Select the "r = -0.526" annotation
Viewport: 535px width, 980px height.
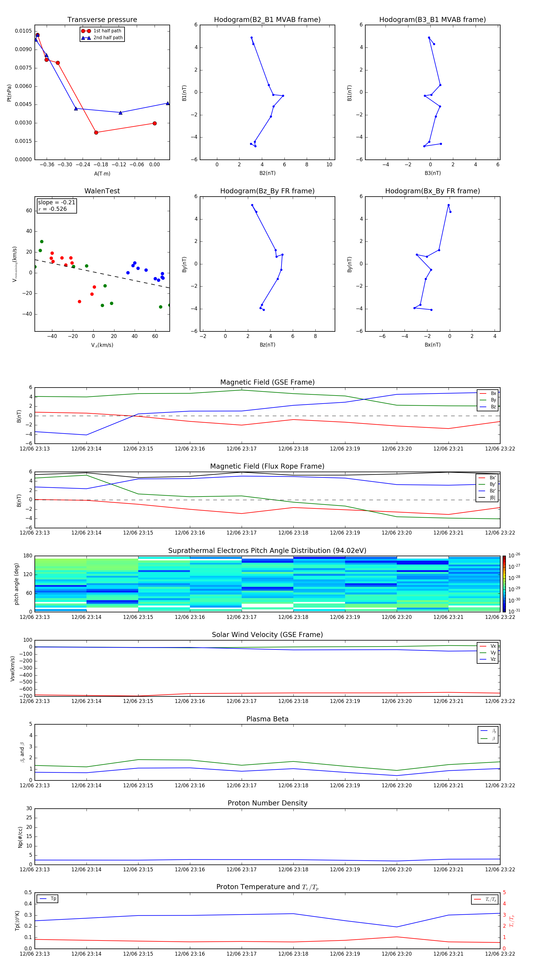point(53,209)
